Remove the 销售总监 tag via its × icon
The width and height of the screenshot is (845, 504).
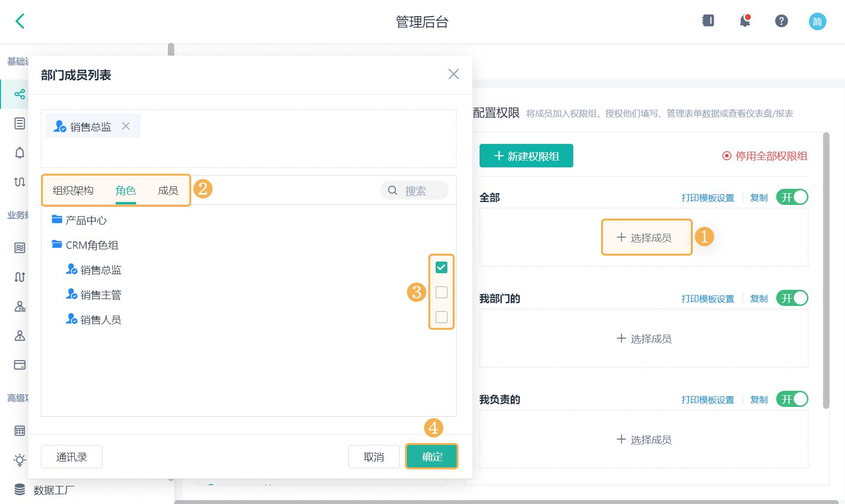[126, 126]
